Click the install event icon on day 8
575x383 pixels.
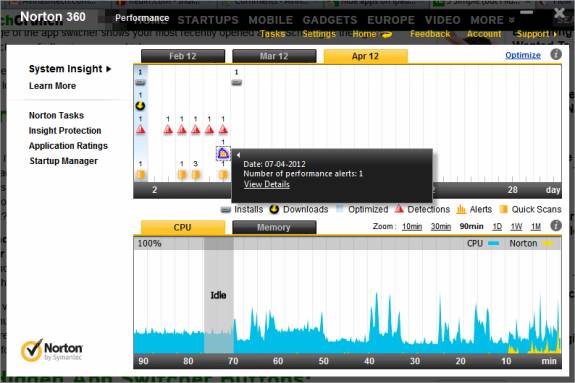237,83
